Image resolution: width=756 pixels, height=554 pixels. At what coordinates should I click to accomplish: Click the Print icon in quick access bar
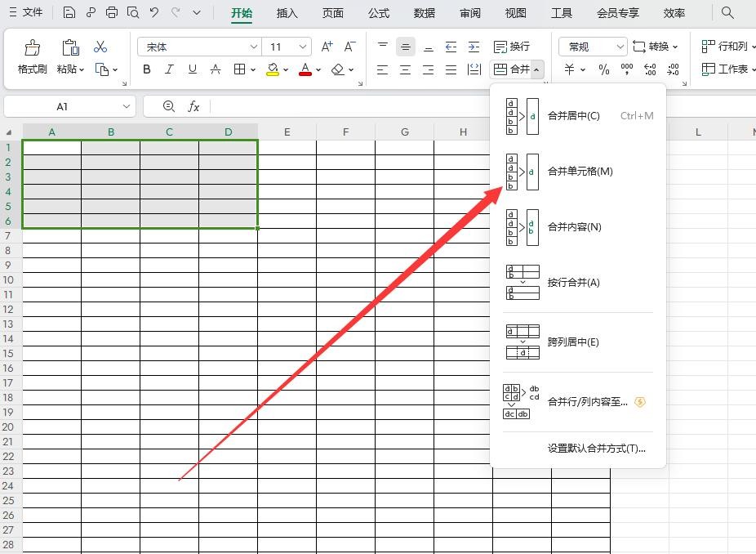click(x=112, y=13)
